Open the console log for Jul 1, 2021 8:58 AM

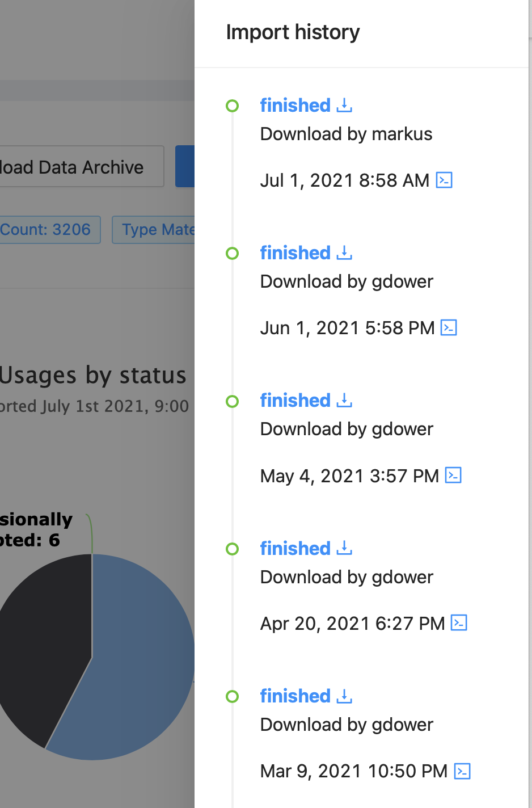[x=444, y=180]
